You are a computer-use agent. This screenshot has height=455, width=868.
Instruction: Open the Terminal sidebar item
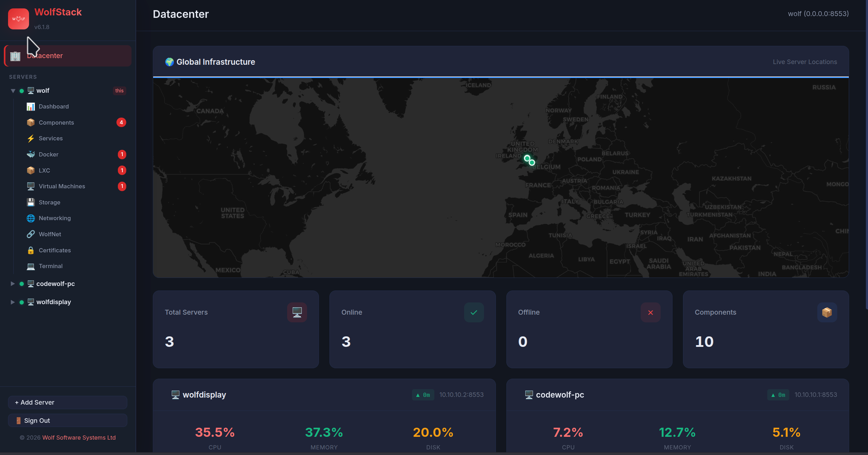[50, 266]
